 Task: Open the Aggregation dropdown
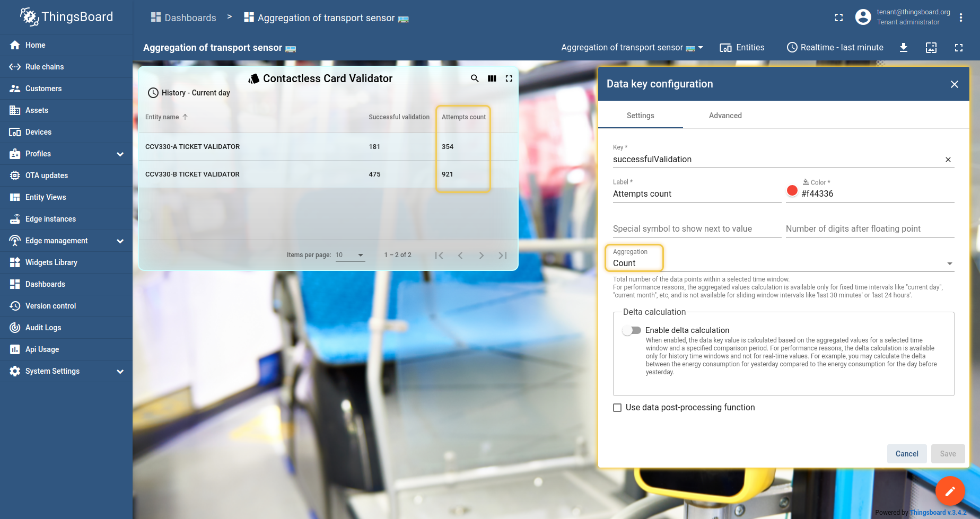pos(783,263)
